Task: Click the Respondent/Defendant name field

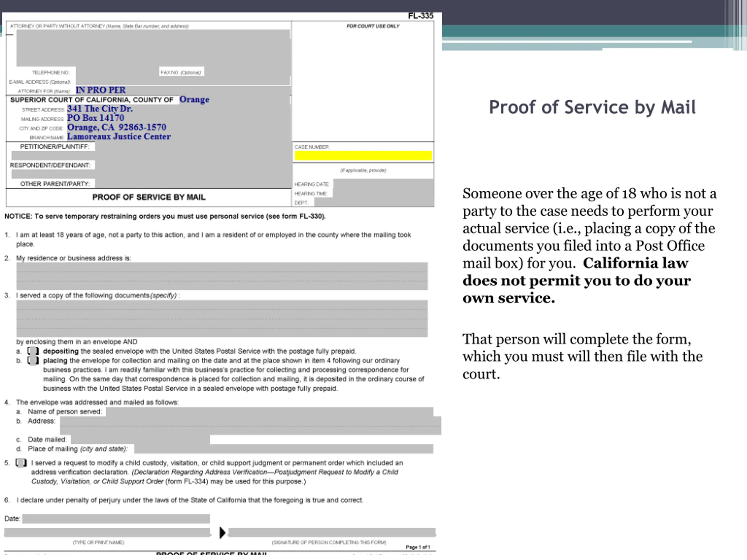Action: 151,174
